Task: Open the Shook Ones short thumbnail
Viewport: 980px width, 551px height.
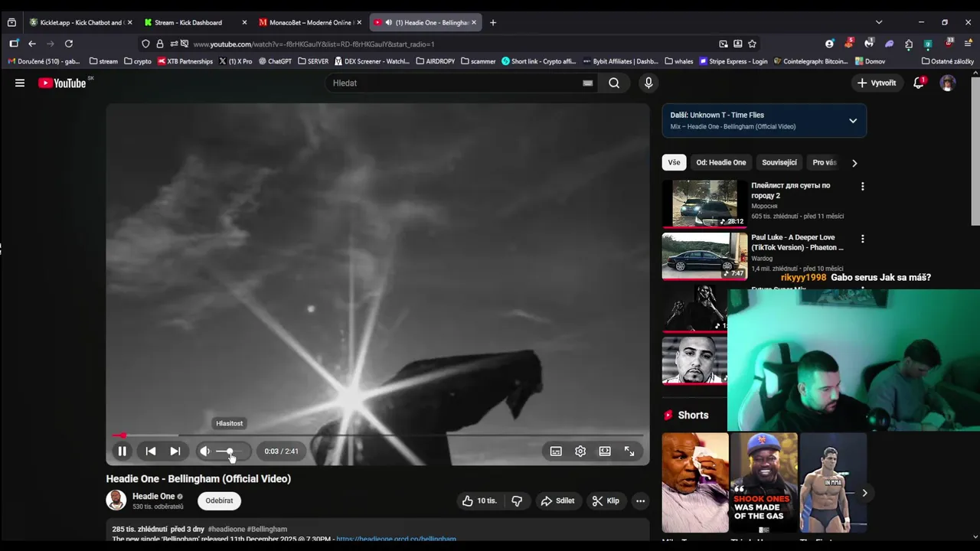Action: (763, 483)
